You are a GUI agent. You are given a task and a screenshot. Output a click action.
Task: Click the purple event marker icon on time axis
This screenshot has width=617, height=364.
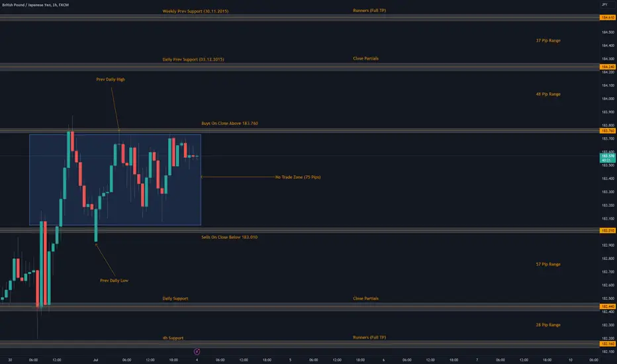197,351
